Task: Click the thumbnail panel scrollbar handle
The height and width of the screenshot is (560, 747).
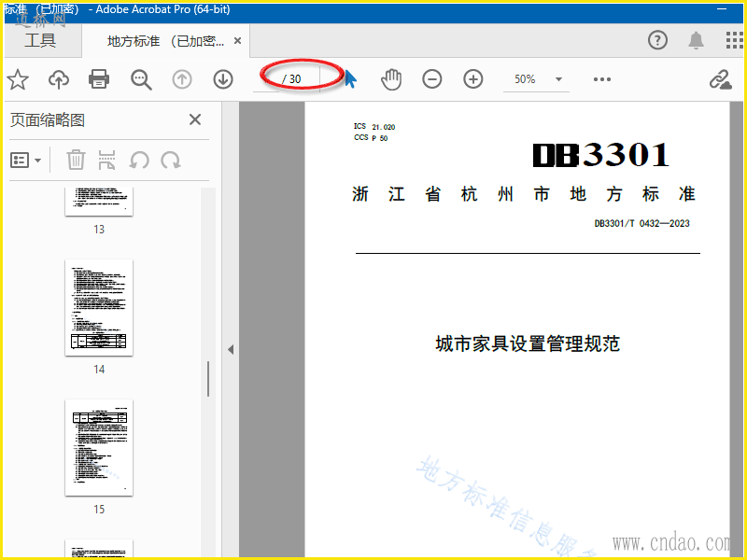Action: coord(208,379)
